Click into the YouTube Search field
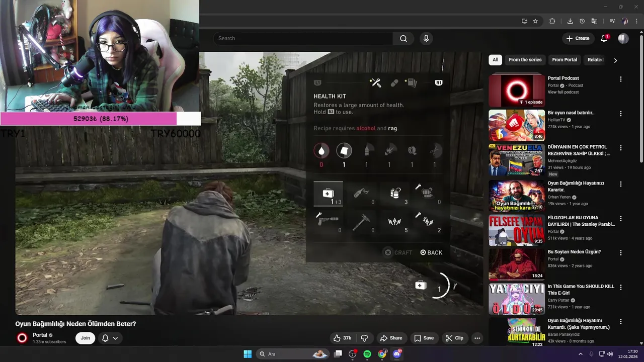The width and height of the screenshot is (644, 362). tap(303, 38)
